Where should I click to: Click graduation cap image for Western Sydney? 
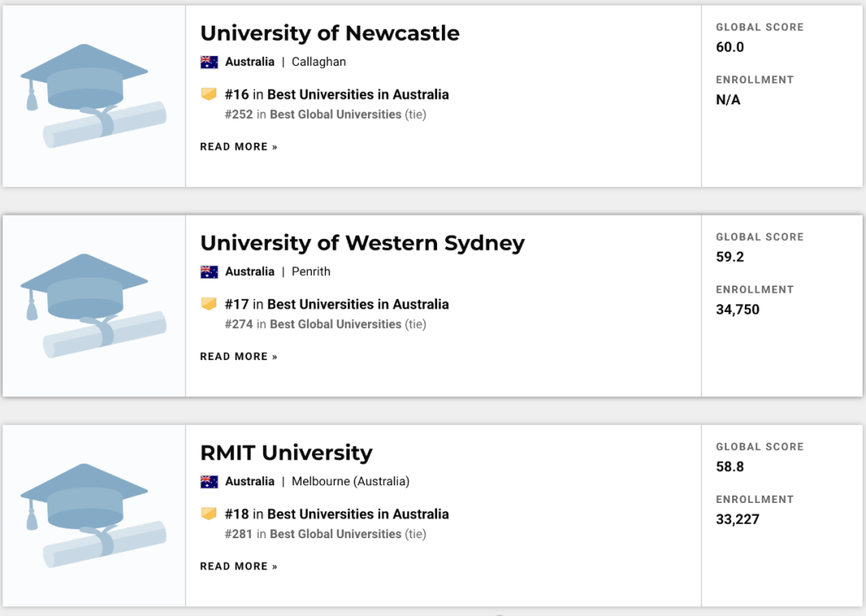click(x=93, y=306)
